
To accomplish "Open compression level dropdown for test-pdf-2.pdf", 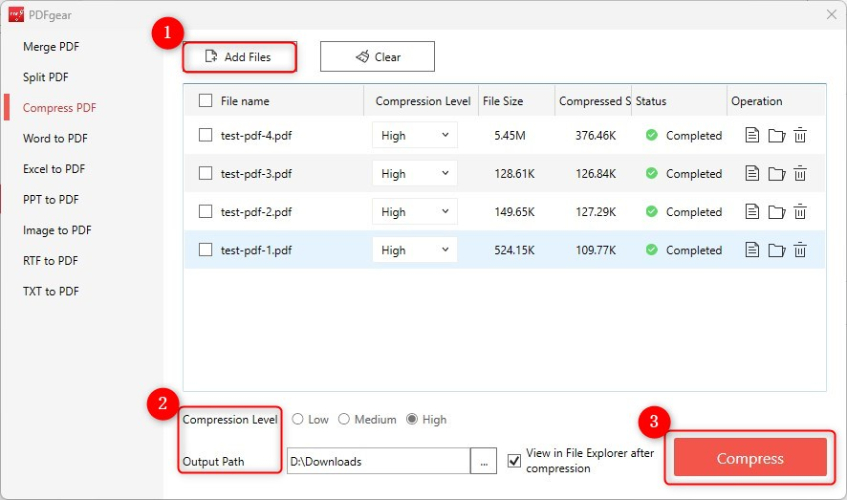I will [415, 212].
